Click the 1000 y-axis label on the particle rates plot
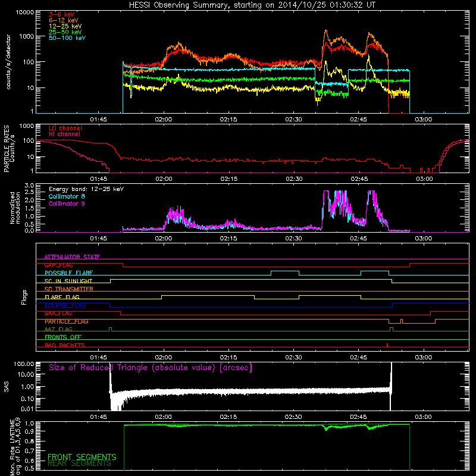 [27, 126]
